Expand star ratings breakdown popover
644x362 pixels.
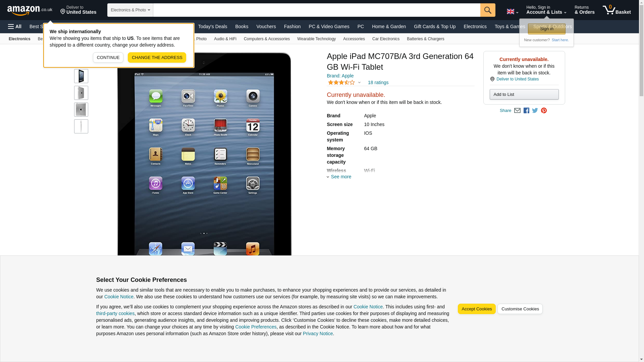pos(344,82)
